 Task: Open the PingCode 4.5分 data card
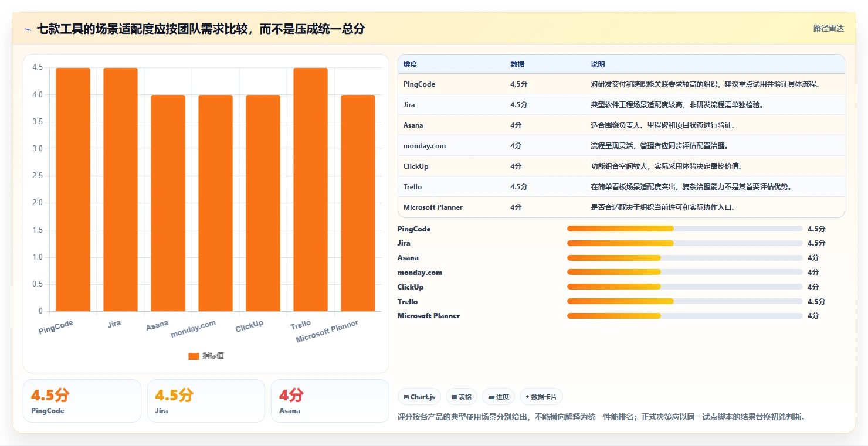pos(82,401)
